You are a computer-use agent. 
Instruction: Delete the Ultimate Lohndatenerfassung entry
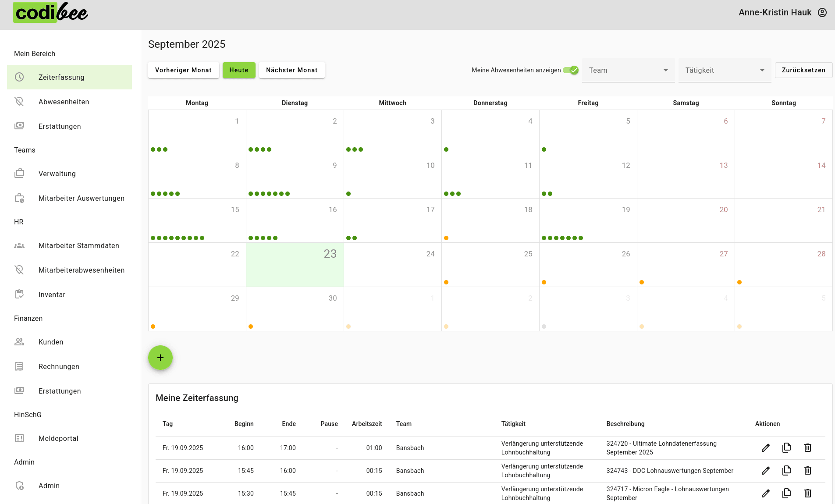tap(807, 447)
